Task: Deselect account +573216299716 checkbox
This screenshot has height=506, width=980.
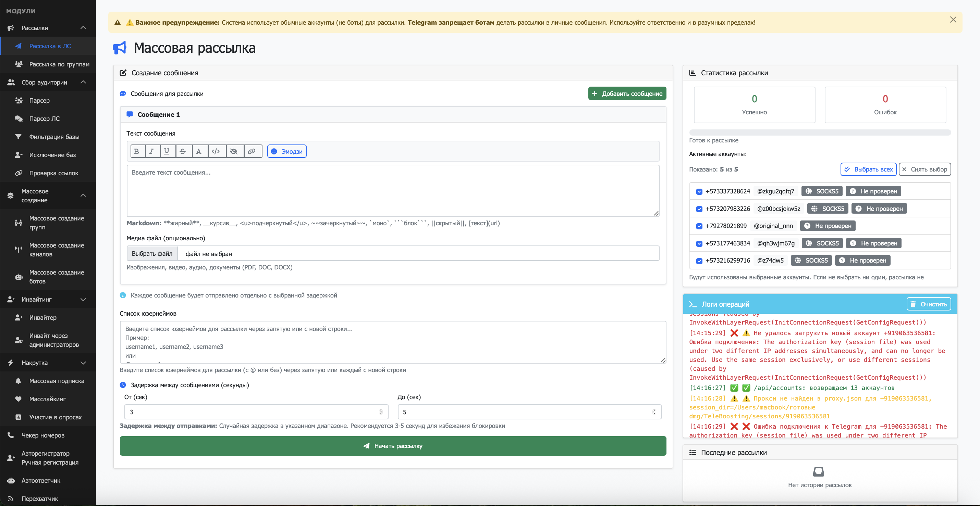Action: (699, 261)
